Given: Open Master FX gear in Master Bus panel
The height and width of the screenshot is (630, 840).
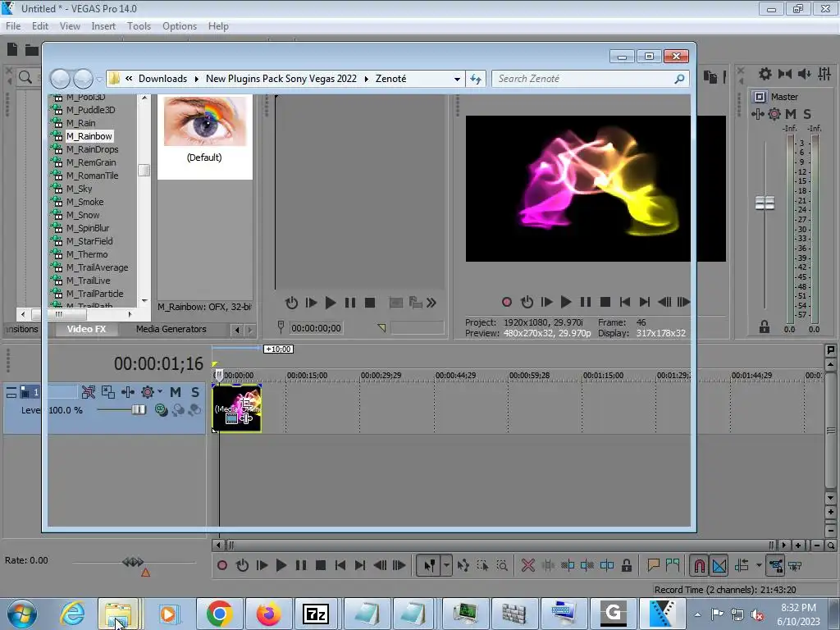Looking at the screenshot, I should click(774, 113).
